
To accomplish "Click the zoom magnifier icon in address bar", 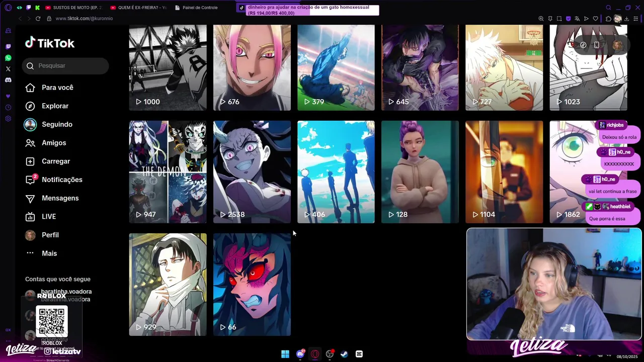I will point(541,19).
